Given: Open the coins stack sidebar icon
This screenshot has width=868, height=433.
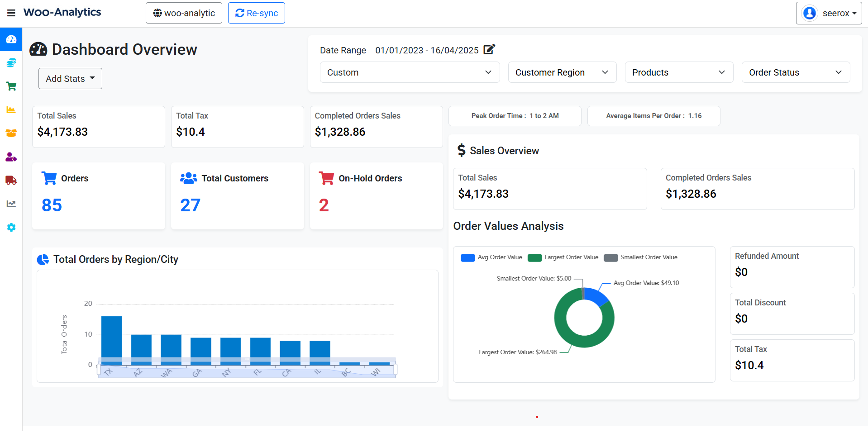Looking at the screenshot, I should click(11, 63).
